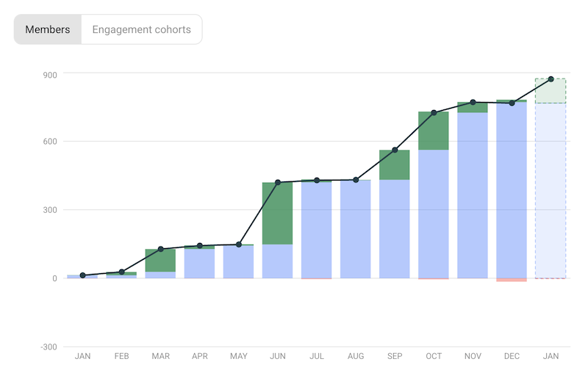Select the dashed blue forecast January bar
The width and height of the screenshot is (588, 370).
(x=551, y=191)
